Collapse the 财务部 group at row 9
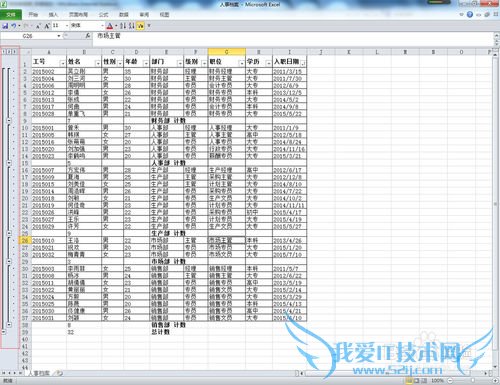 (9, 121)
